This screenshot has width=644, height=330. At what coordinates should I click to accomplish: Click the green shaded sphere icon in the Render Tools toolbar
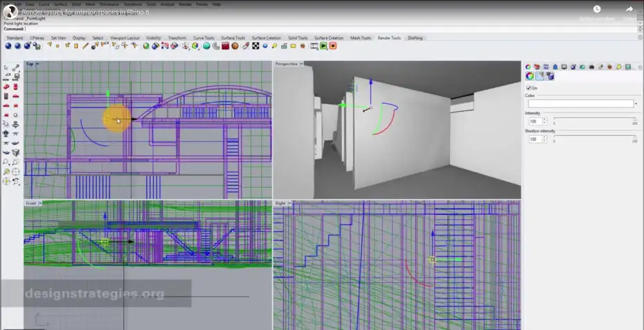(x=146, y=46)
